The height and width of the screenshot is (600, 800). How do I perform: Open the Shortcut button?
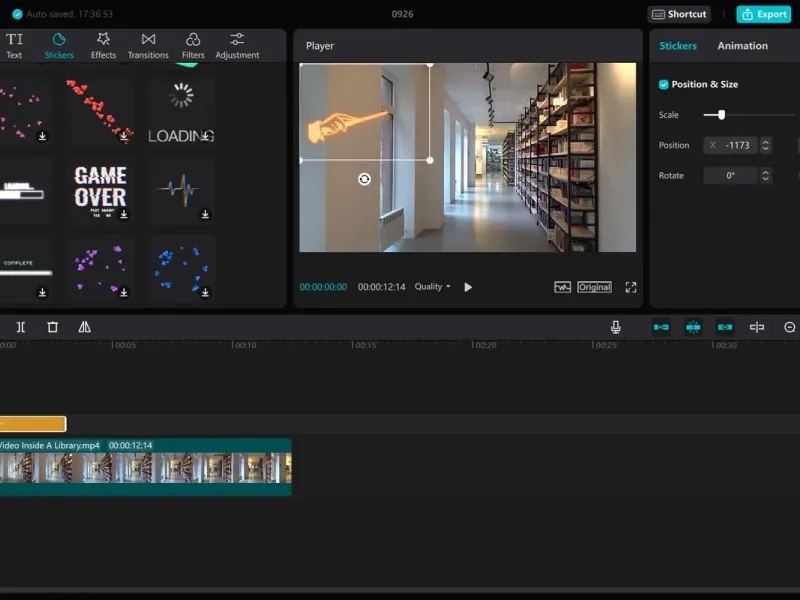pyautogui.click(x=678, y=14)
